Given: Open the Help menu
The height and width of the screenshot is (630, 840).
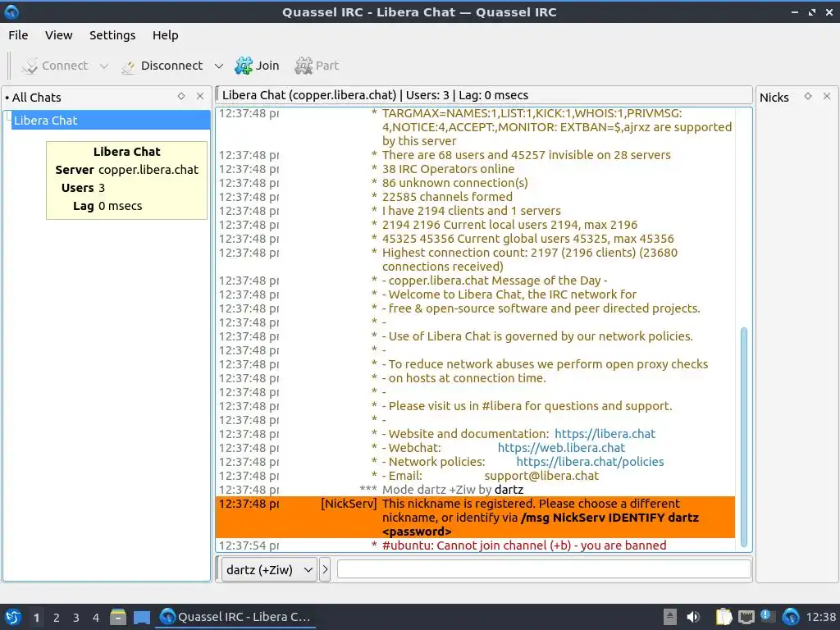Looking at the screenshot, I should (165, 35).
